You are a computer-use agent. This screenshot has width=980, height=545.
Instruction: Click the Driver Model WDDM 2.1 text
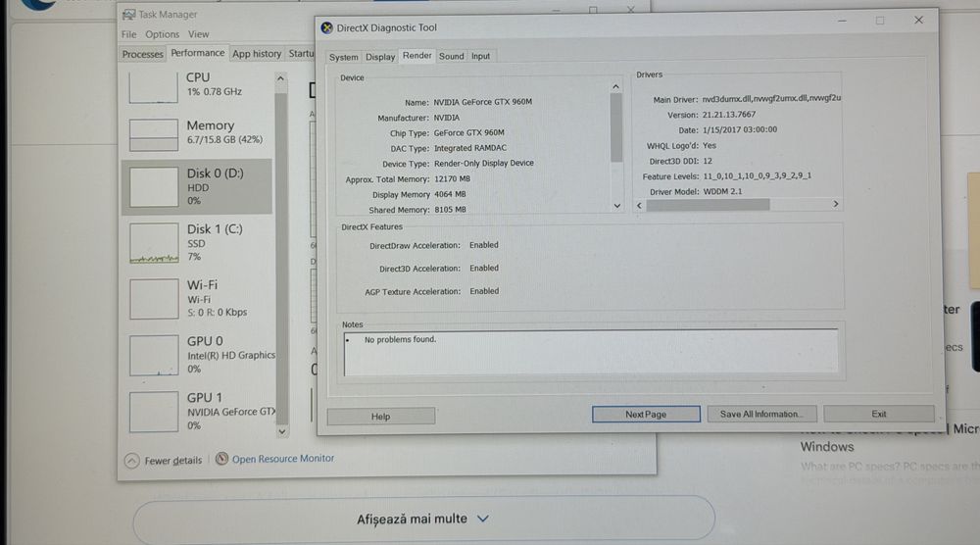(x=722, y=191)
